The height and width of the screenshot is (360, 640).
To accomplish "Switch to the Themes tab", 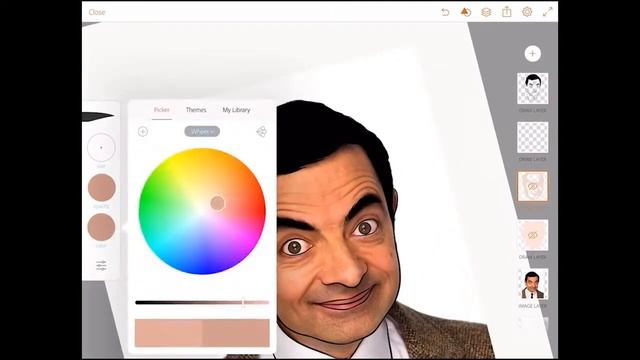I will (x=196, y=110).
